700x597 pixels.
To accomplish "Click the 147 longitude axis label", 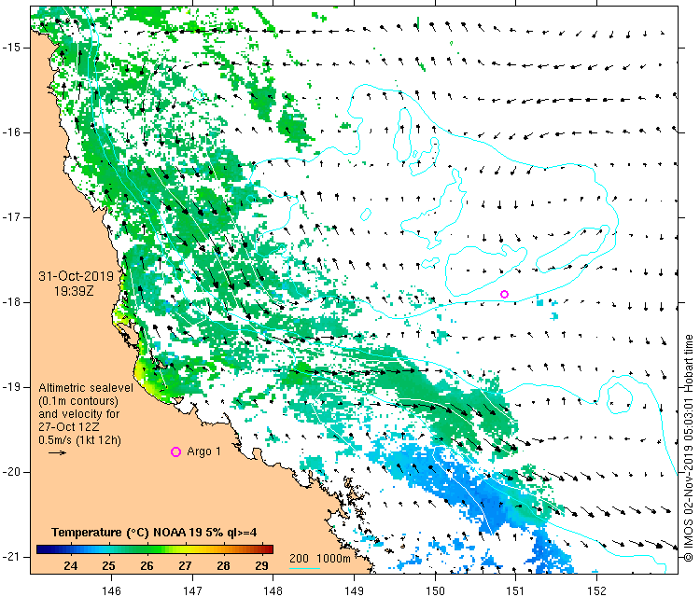I will [192, 590].
